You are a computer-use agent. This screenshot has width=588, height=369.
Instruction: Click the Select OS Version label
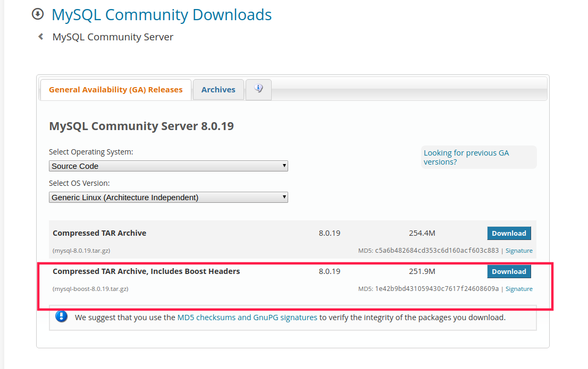80,183
